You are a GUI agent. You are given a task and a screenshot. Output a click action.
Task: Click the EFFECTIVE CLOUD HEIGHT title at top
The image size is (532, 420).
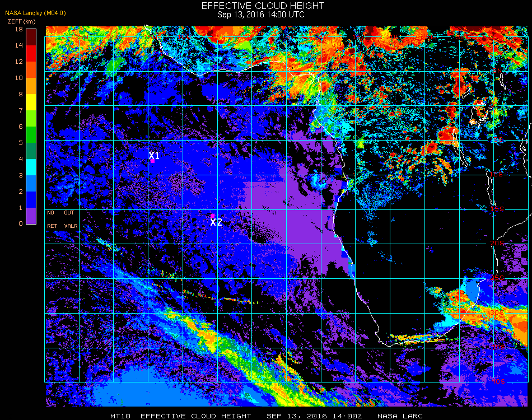click(x=263, y=6)
